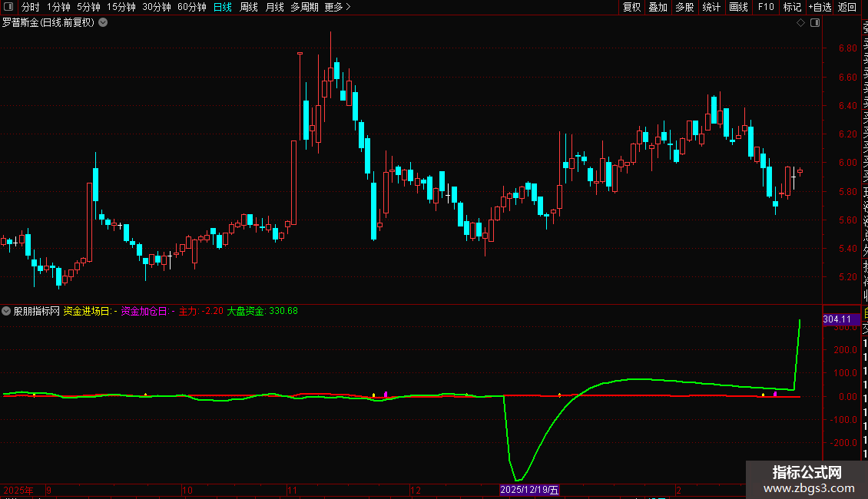The width and height of the screenshot is (868, 499).
Task: Toggle the left panel icon at top-left
Action: pos(8,7)
